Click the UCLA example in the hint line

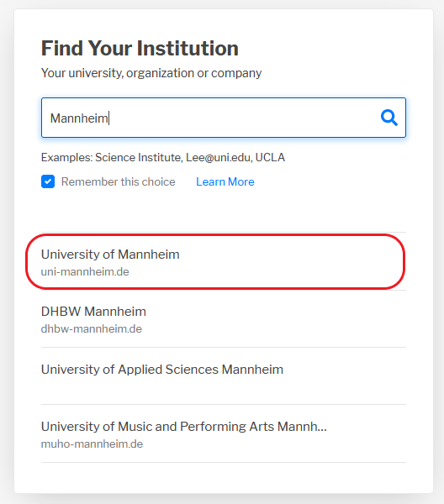click(x=270, y=157)
